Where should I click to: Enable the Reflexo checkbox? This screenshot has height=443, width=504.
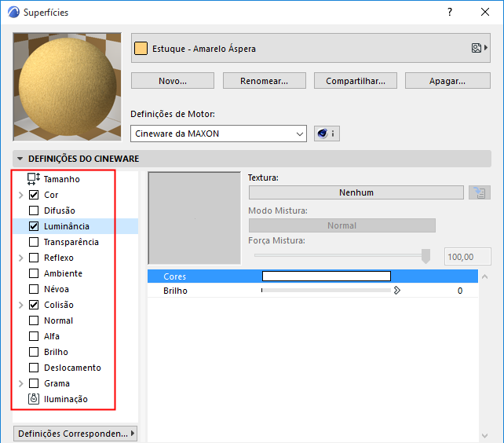pyautogui.click(x=34, y=258)
